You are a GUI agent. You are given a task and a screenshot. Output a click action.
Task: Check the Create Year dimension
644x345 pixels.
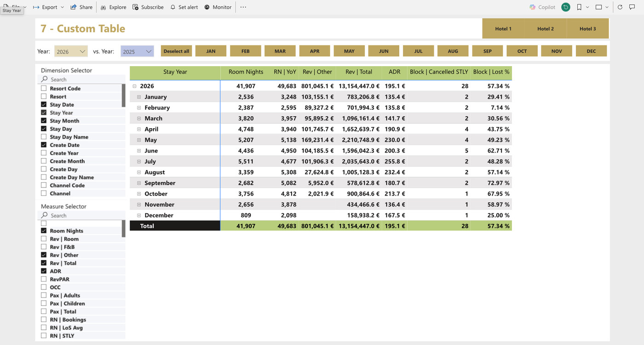click(44, 153)
